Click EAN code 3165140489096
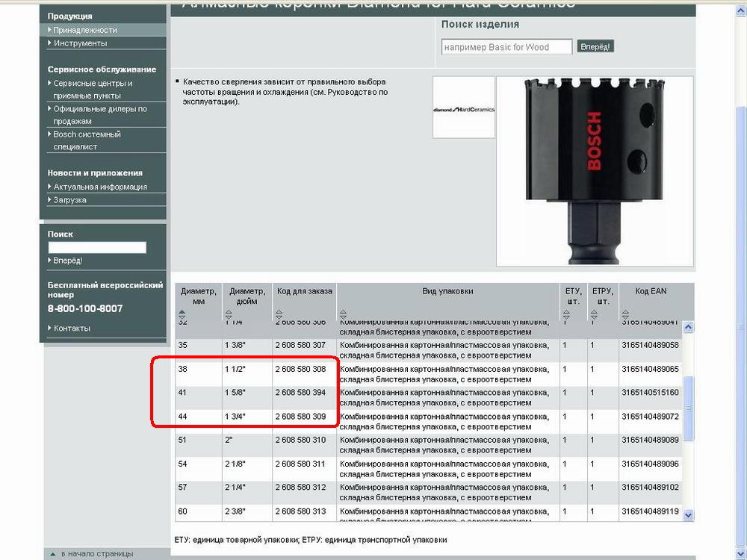This screenshot has height=560, width=747. point(651,464)
